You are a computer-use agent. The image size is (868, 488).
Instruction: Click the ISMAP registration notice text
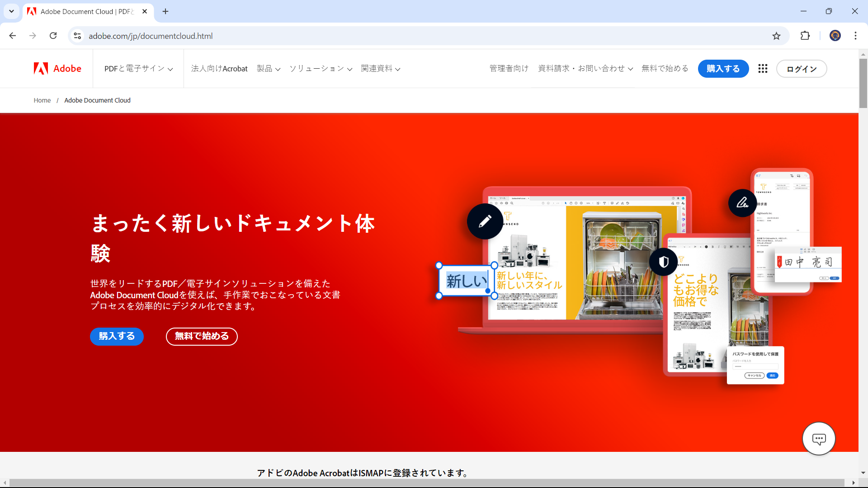click(363, 473)
